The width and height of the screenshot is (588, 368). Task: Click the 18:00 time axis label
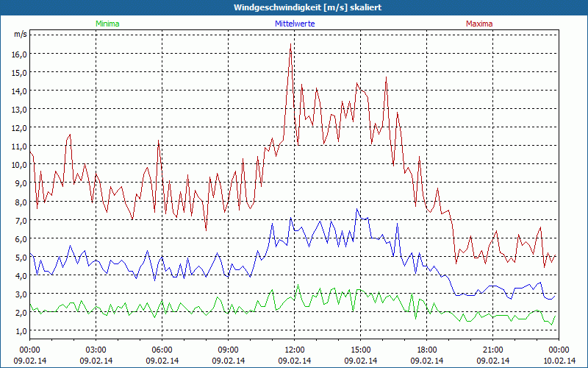427,350
